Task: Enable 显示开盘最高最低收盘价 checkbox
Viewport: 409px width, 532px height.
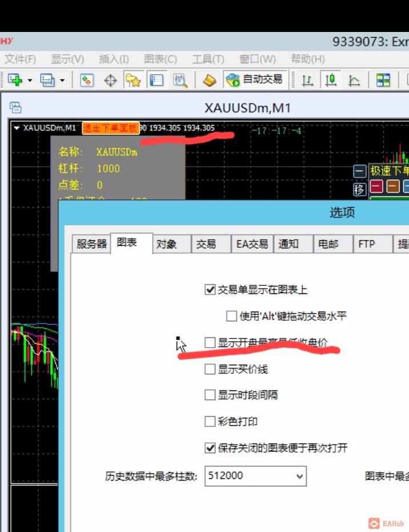Action: click(x=210, y=342)
